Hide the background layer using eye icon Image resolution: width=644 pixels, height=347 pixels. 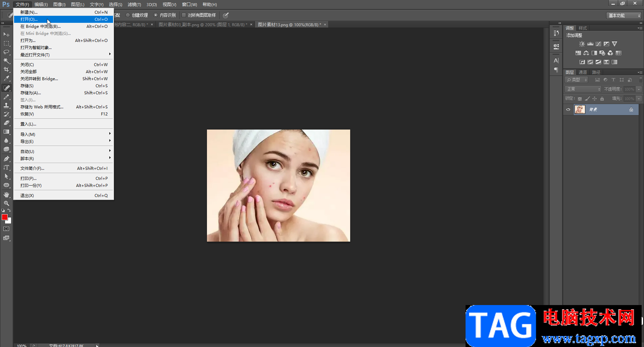click(x=568, y=109)
